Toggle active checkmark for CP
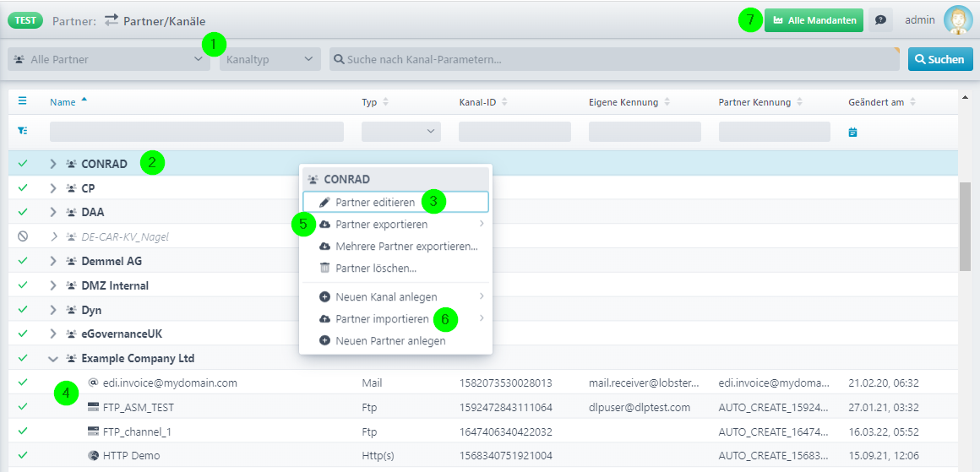The image size is (980, 472). [x=23, y=188]
